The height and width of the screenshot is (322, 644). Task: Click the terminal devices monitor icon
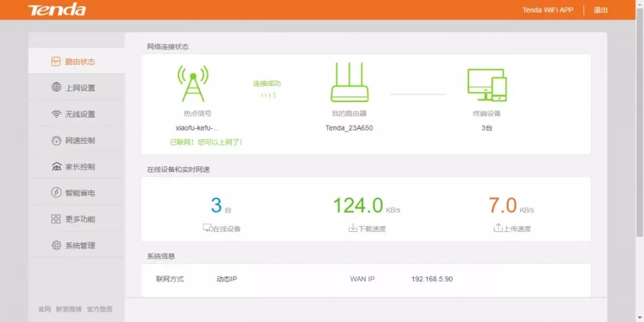coord(487,85)
